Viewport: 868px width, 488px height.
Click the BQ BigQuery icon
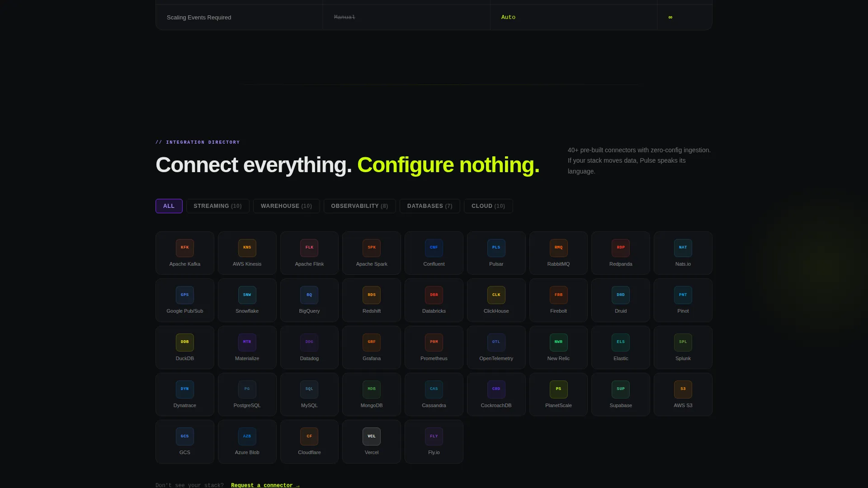tap(309, 295)
